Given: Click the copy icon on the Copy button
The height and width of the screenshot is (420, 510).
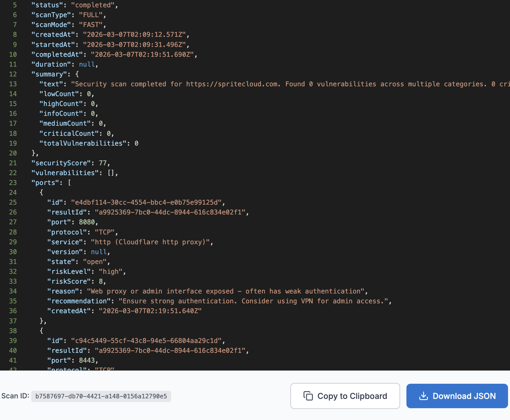Looking at the screenshot, I should coord(309,396).
